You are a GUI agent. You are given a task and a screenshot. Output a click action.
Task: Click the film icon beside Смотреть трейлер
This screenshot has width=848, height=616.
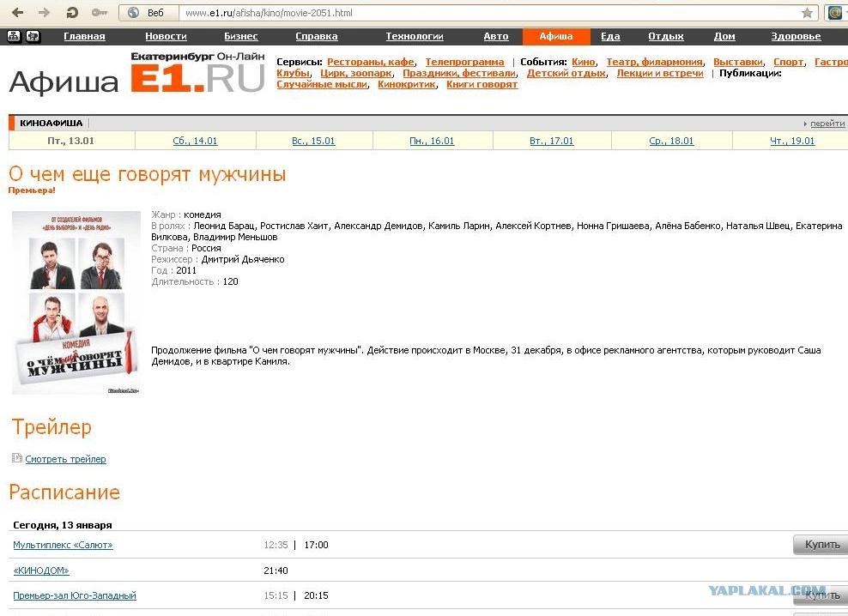click(x=17, y=458)
